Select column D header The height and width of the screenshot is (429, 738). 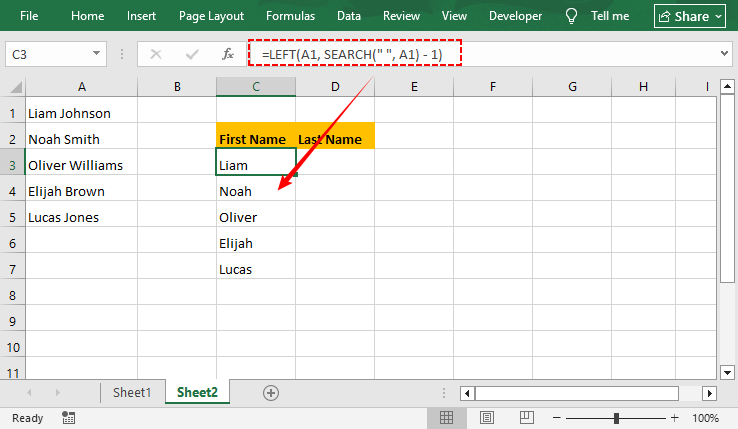[x=335, y=87]
